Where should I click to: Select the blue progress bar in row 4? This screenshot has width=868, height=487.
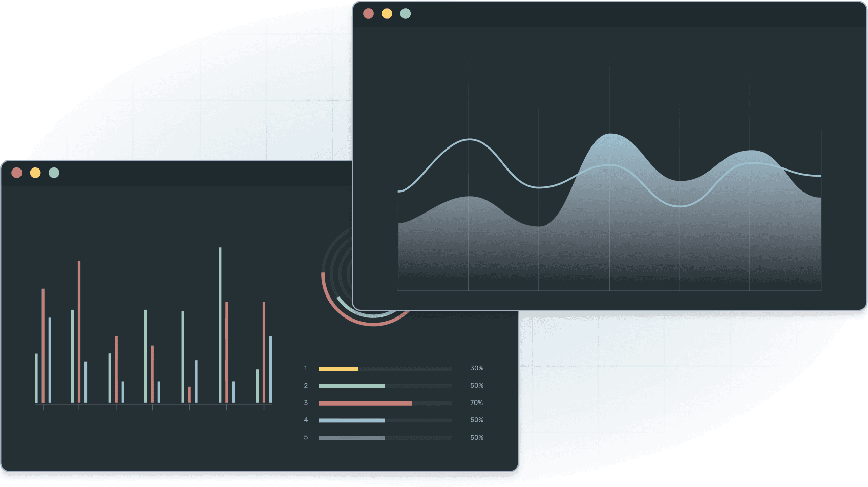coord(352,421)
